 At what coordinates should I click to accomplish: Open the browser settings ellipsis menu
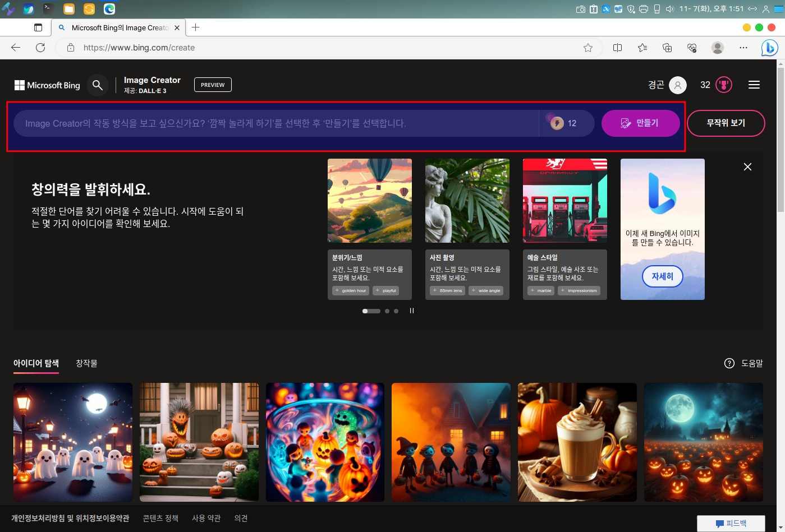743,48
